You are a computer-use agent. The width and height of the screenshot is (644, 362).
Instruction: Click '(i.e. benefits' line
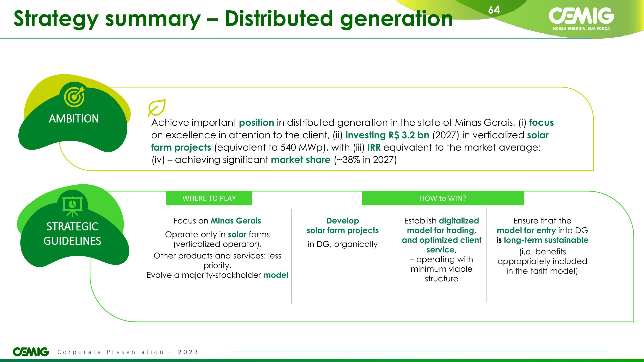542,251
